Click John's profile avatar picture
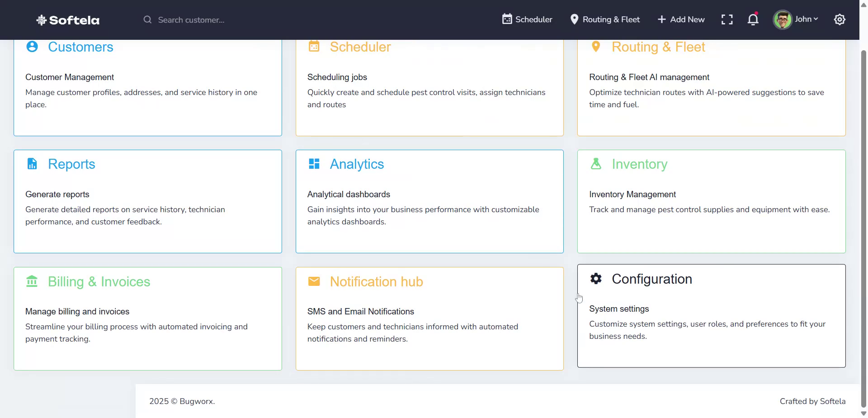 pos(783,19)
